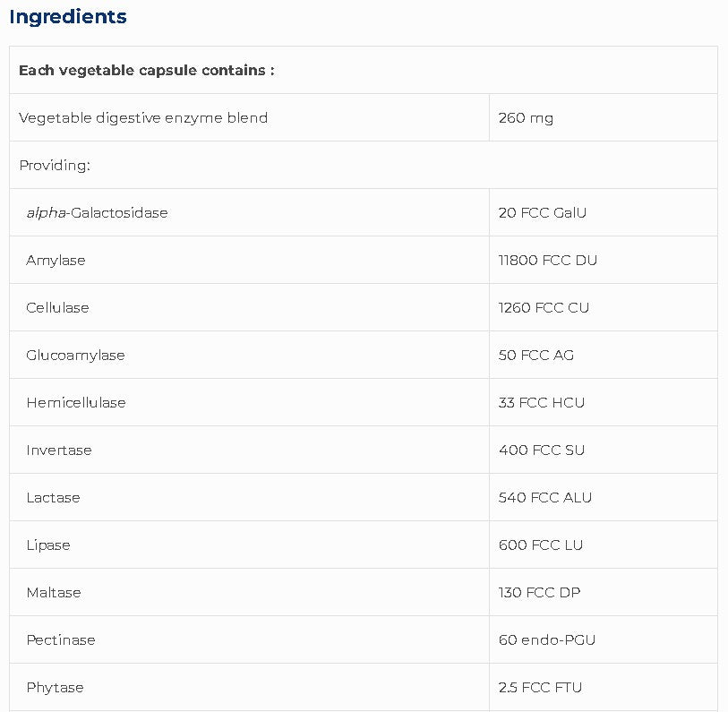The image size is (728, 712).
Task: Click the 260 mg value cell
Action: 526,117
